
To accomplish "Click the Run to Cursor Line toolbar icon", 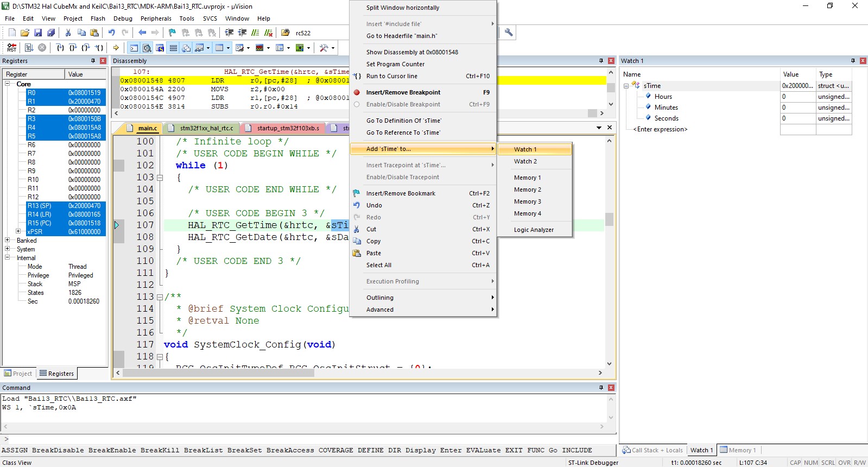I will click(x=99, y=48).
